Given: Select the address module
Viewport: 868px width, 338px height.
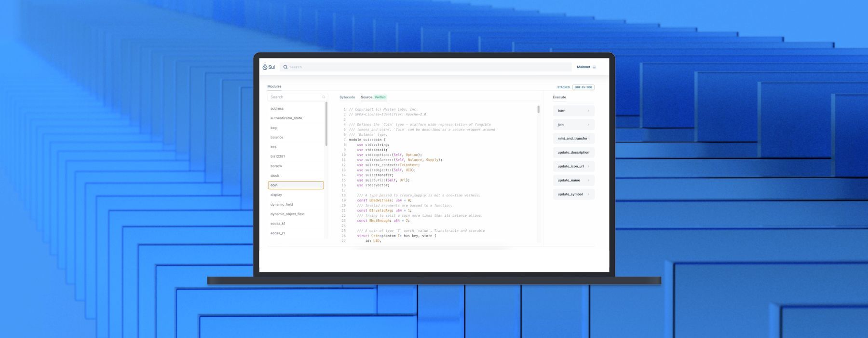Looking at the screenshot, I should (x=296, y=109).
